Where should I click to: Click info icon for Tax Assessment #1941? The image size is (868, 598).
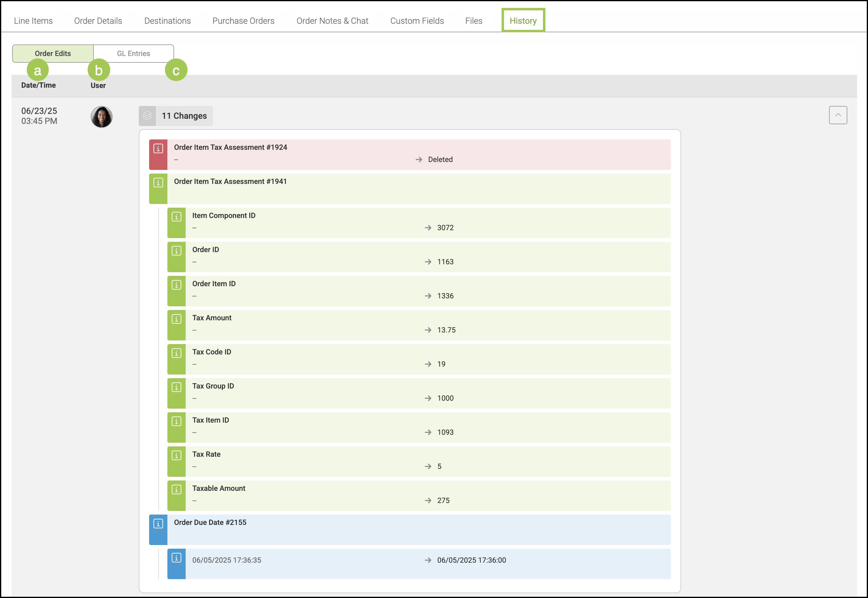pos(158,183)
